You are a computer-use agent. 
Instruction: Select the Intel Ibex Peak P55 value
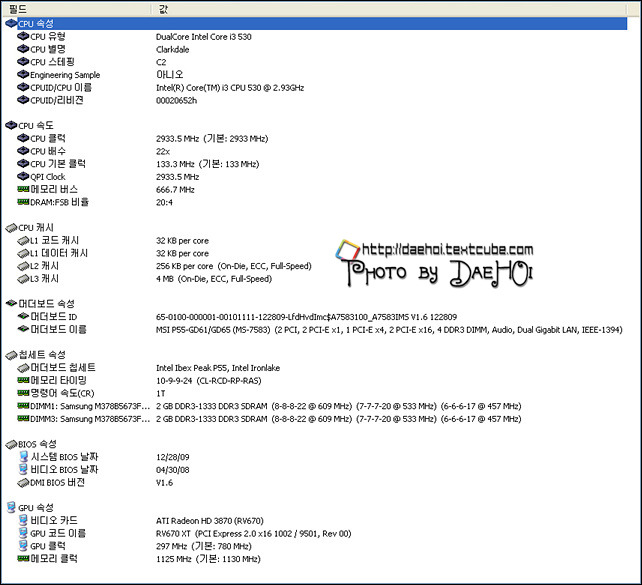[x=218, y=368]
